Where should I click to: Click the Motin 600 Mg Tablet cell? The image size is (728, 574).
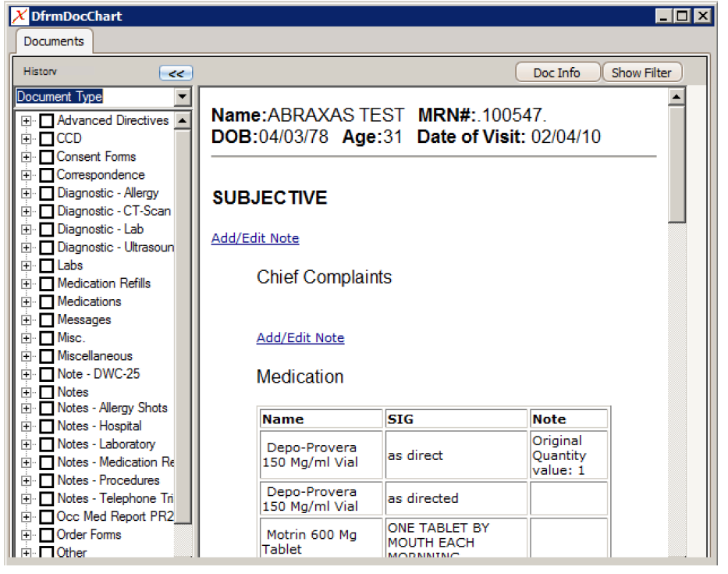coord(321,538)
